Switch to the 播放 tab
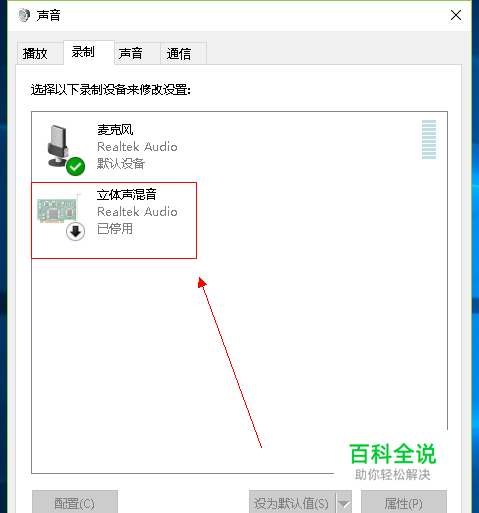This screenshot has height=513, width=479. click(35, 53)
